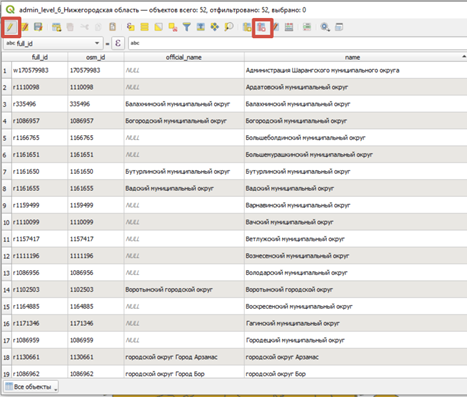Image resolution: width=467 pixels, height=397 pixels.
Task: Click the field value expression input box
Action: pyautogui.click(x=297, y=43)
